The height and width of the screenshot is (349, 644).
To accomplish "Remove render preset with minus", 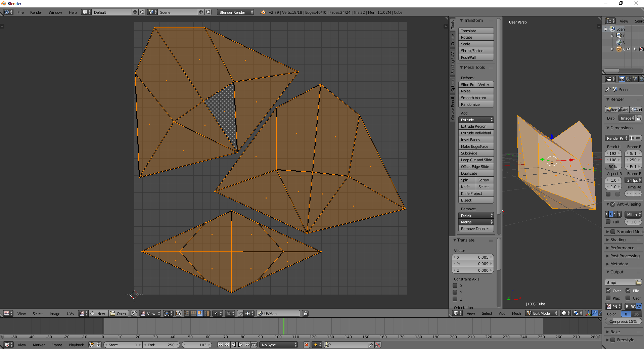I will [638, 138].
